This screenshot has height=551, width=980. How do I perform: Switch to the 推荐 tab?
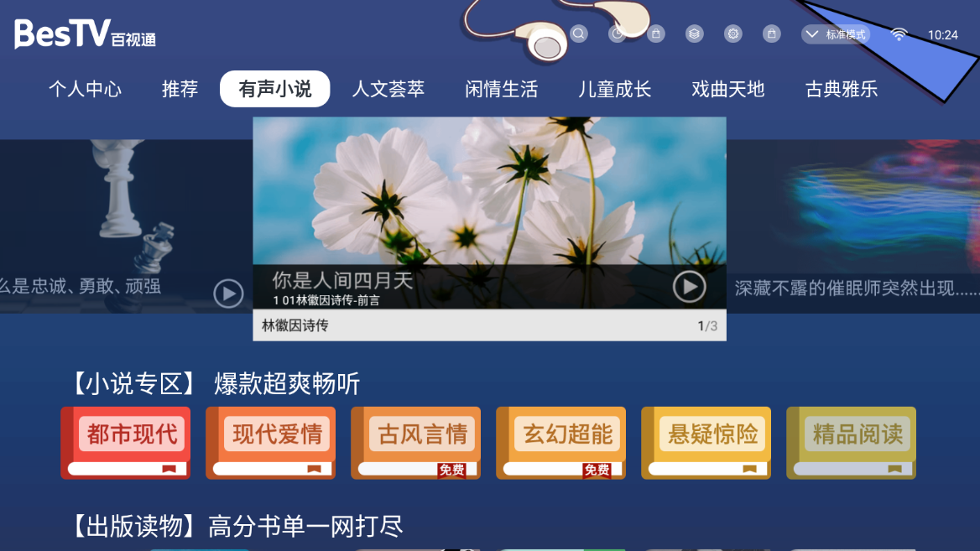180,89
